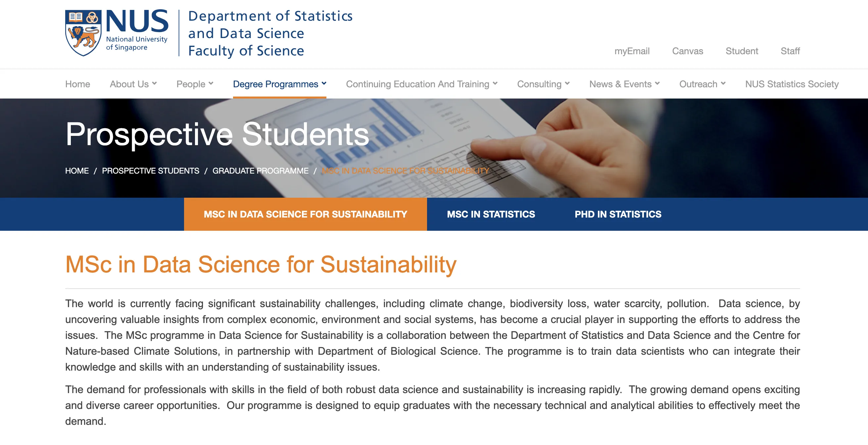This screenshot has width=868, height=445.
Task: Open the Student portal link
Action: pos(742,51)
